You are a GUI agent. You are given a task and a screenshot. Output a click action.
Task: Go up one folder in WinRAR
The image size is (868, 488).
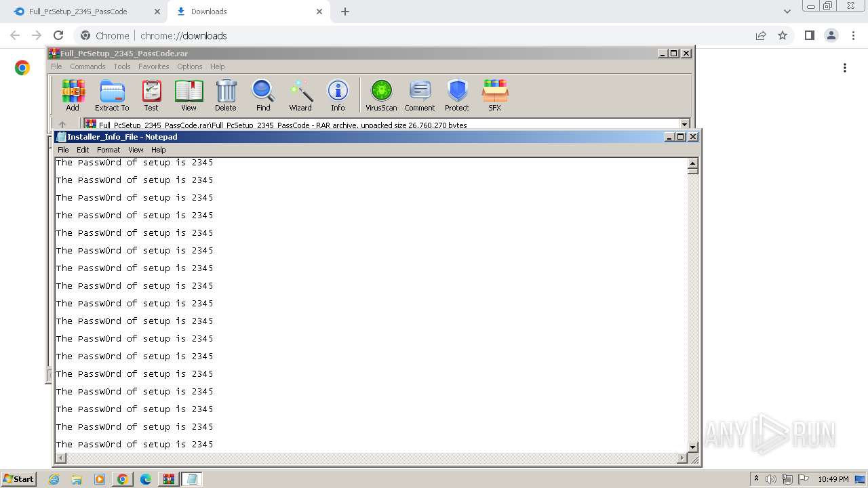[62, 125]
